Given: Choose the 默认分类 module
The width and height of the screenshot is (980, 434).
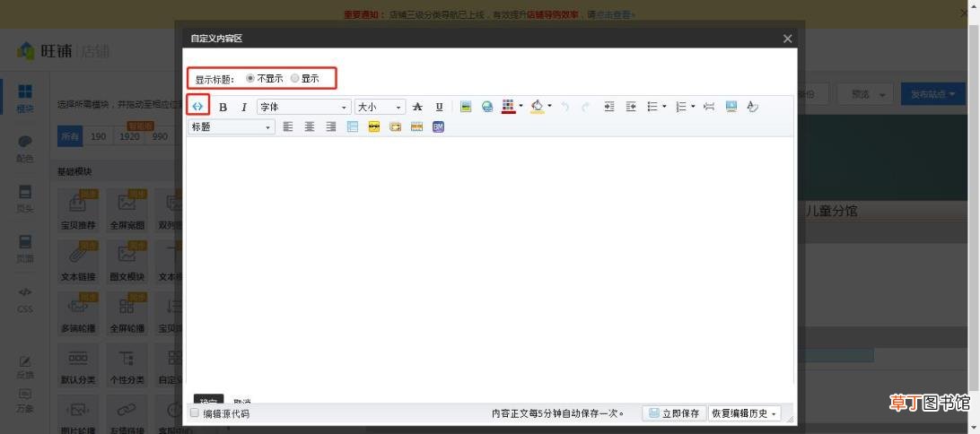Looking at the screenshot, I should (x=77, y=366).
